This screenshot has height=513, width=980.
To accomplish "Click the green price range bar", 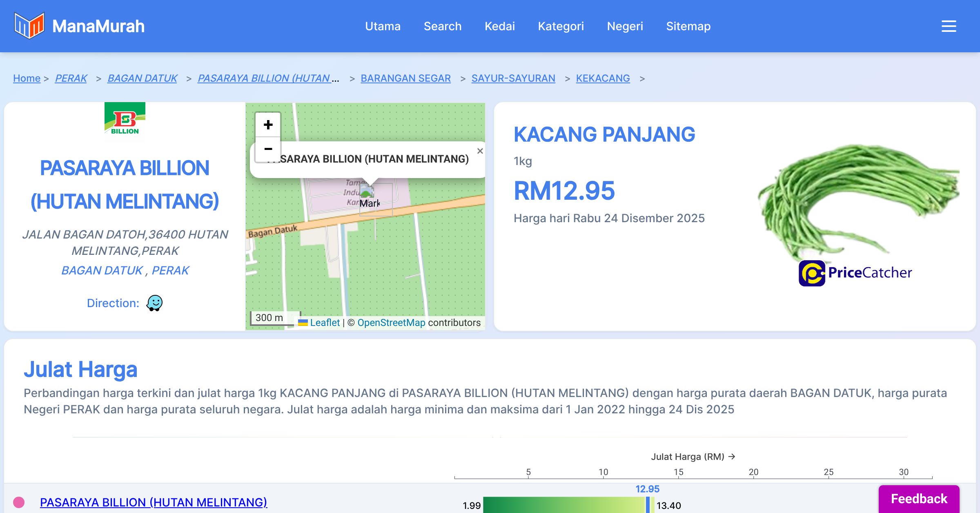I will (563, 505).
